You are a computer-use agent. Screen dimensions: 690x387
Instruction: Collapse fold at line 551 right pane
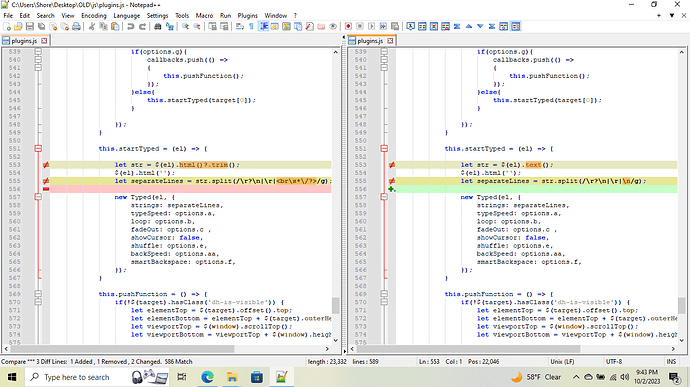tap(384, 148)
